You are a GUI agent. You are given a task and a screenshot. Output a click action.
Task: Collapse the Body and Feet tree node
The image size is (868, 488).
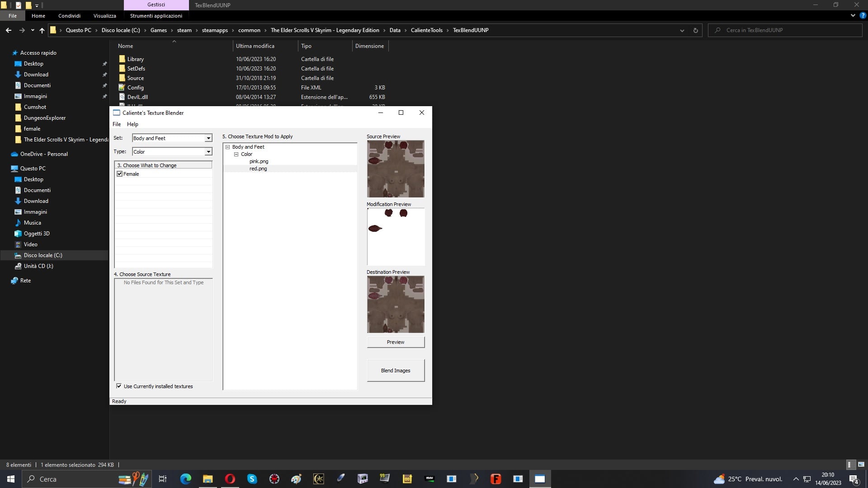tap(228, 147)
